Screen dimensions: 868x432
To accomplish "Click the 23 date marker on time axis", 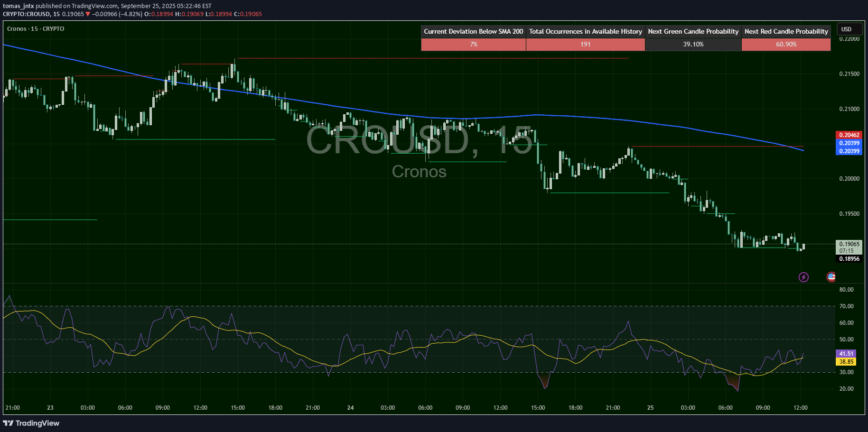I will [x=50, y=408].
